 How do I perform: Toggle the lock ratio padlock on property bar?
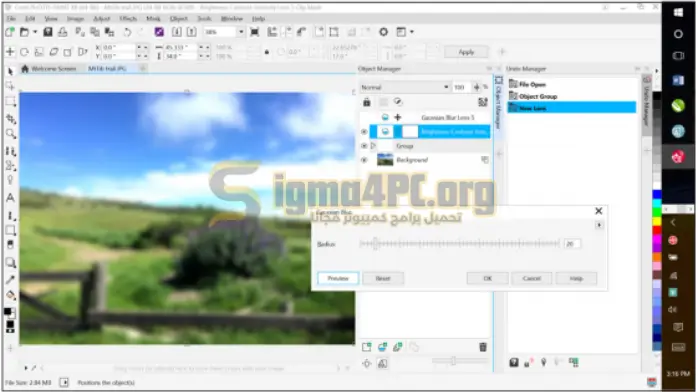point(267,52)
